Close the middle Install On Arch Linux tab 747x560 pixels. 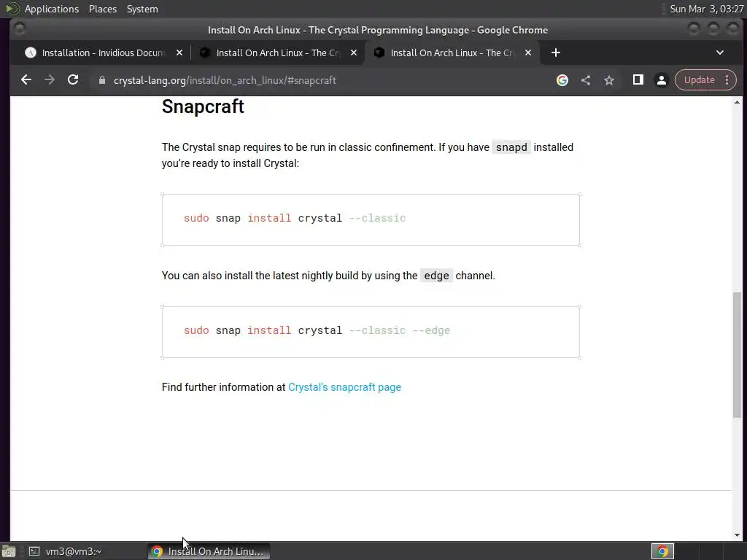click(354, 52)
